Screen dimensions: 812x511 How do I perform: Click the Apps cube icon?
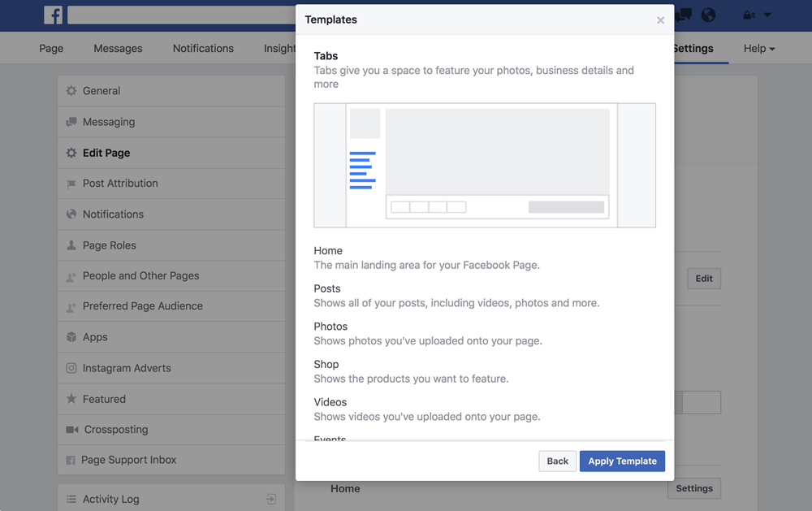[71, 337]
